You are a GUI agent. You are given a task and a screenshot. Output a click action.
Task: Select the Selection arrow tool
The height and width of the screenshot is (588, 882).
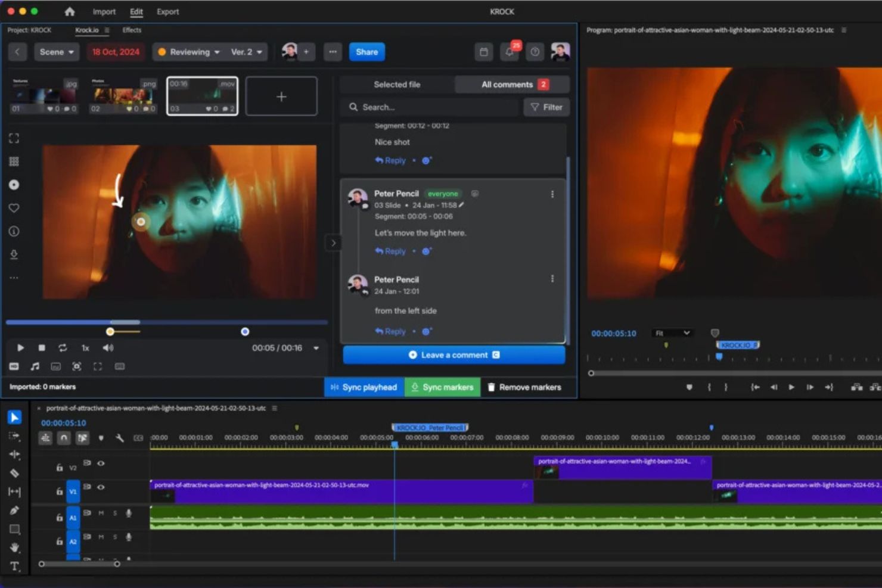pyautogui.click(x=15, y=417)
